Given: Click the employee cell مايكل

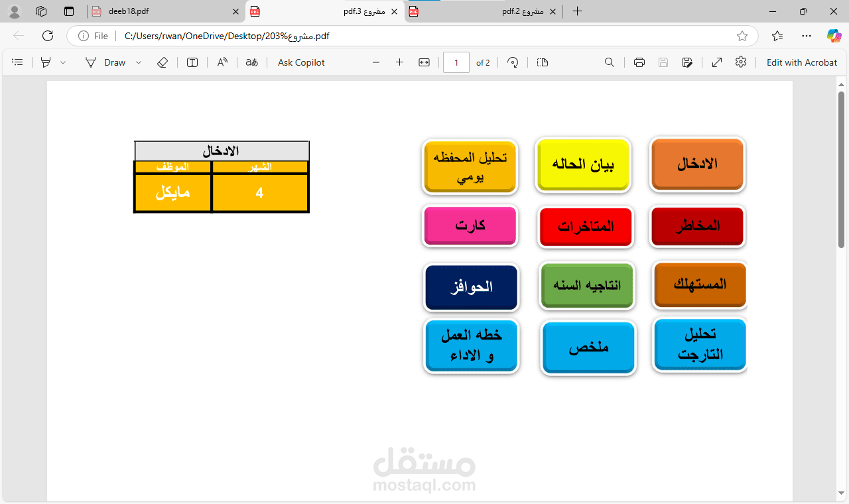Looking at the screenshot, I should (172, 193).
